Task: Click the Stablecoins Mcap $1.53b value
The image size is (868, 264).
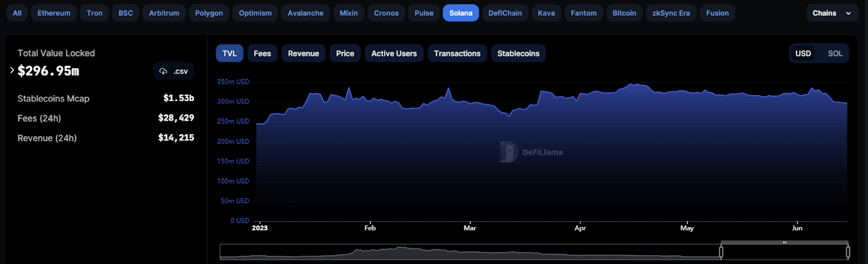Action: (x=178, y=98)
